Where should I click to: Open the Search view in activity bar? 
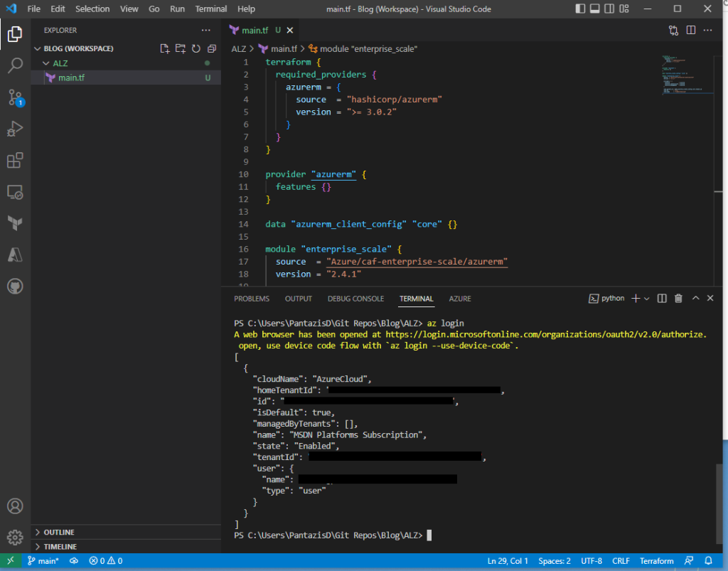pyautogui.click(x=15, y=66)
